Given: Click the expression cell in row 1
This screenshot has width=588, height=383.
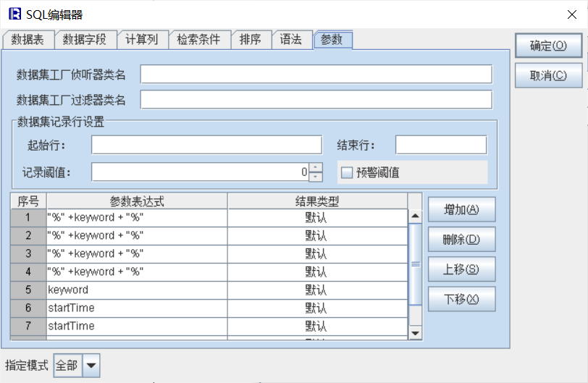Looking at the screenshot, I should (137, 217).
